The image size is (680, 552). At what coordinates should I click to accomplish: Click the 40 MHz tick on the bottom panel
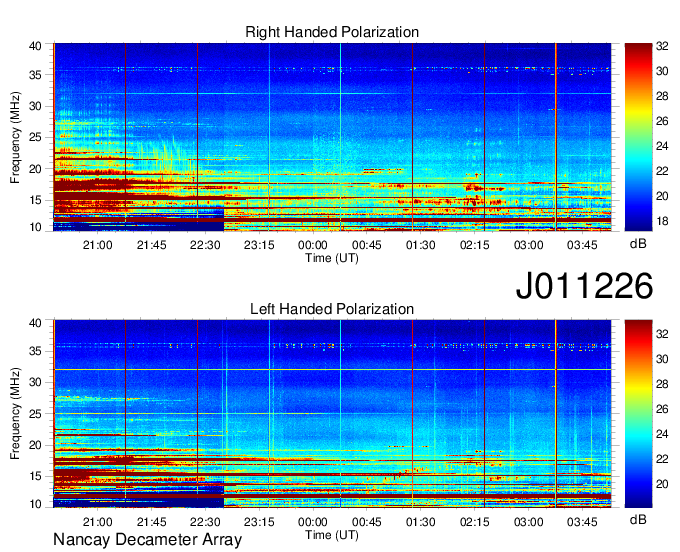35,323
